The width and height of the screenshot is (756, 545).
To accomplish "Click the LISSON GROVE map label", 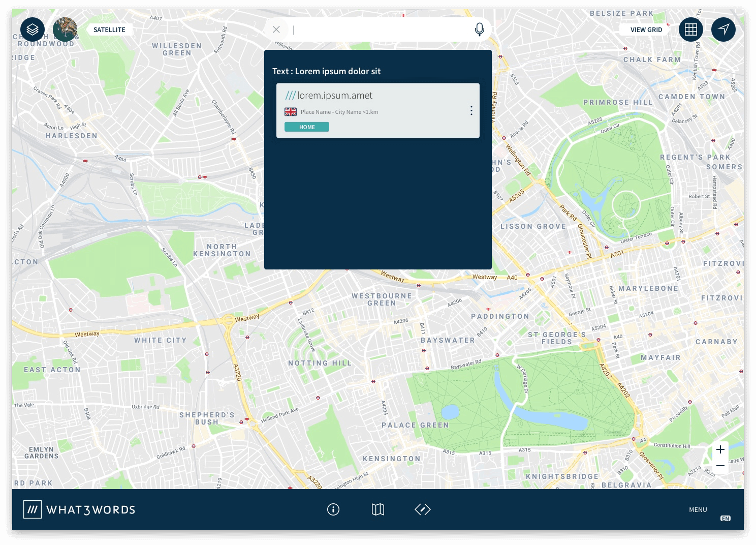I will point(533,226).
